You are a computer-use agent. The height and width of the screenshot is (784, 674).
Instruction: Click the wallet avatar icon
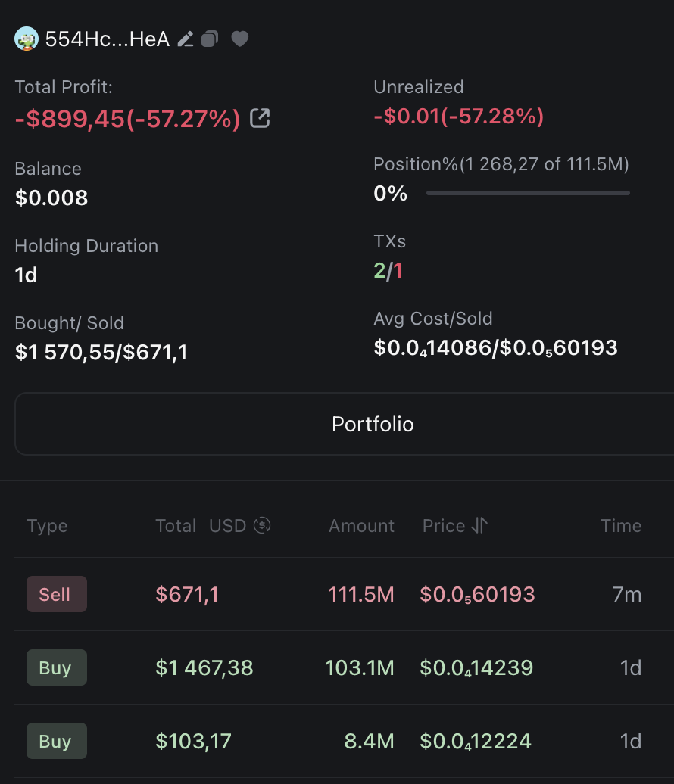[27, 39]
